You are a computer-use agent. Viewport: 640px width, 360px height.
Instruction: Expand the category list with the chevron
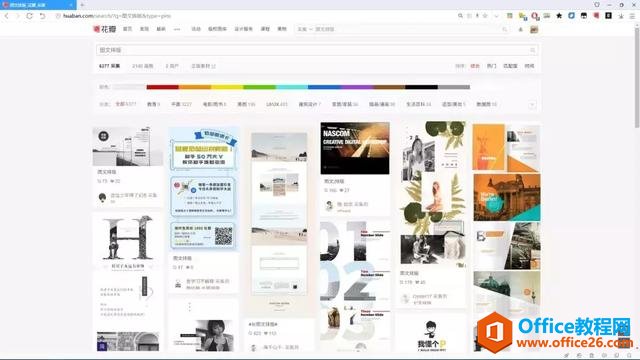[x=532, y=105]
